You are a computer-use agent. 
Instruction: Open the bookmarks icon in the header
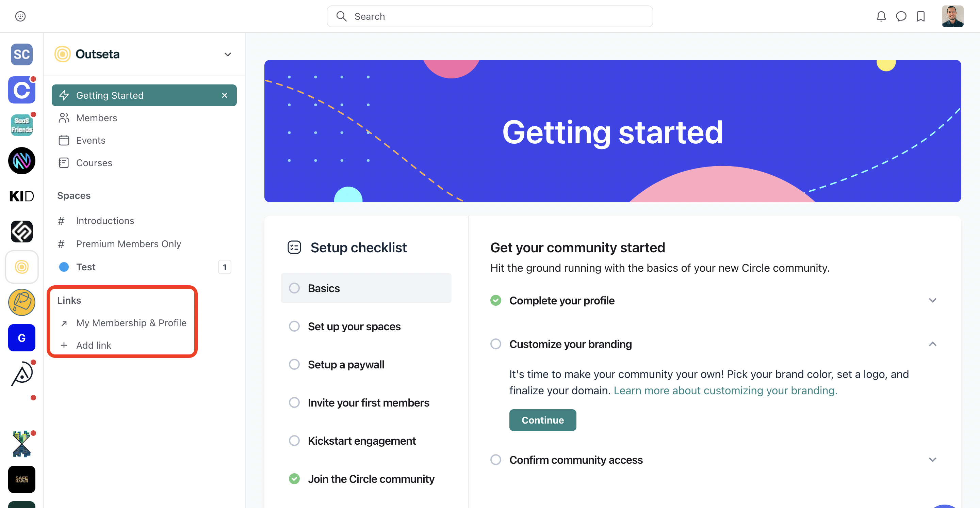(920, 16)
